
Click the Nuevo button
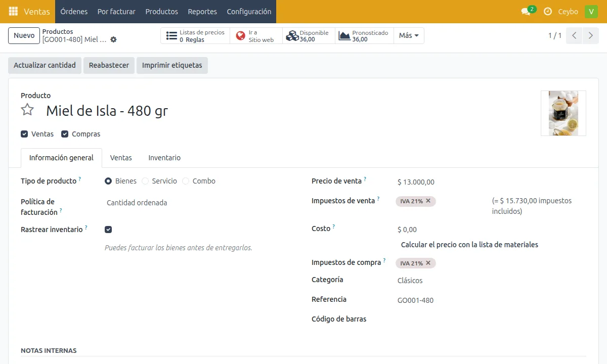(24, 36)
